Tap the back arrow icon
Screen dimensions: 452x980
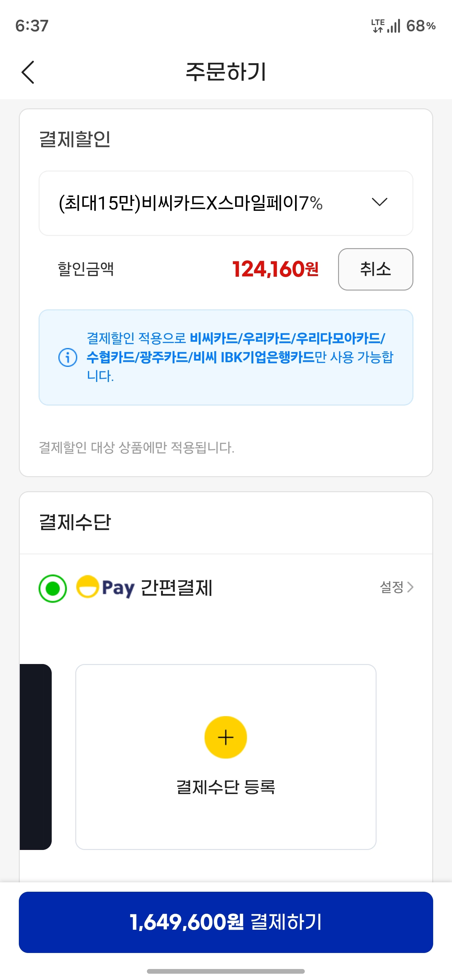coord(28,72)
